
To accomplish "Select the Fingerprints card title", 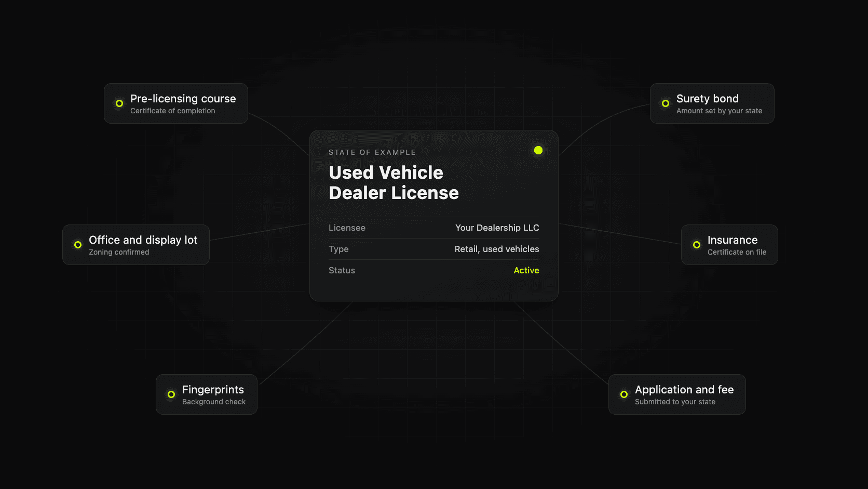I will coord(213,390).
